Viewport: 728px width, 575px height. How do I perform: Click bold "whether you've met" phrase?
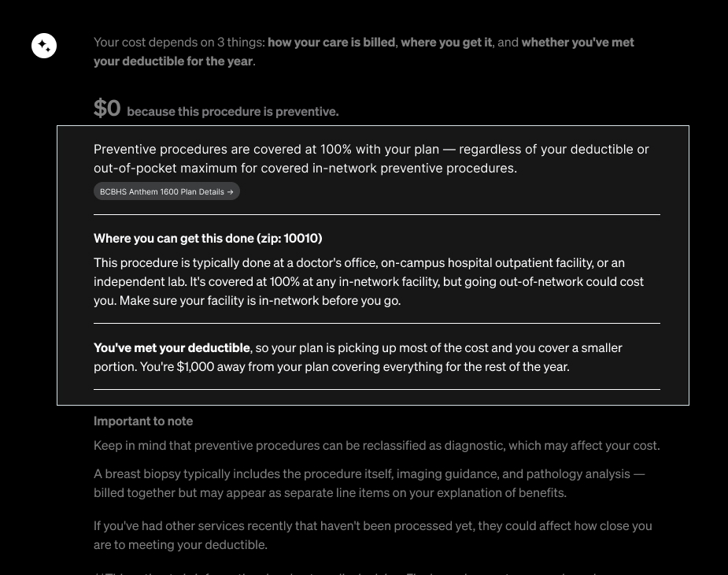pyautogui.click(x=578, y=43)
